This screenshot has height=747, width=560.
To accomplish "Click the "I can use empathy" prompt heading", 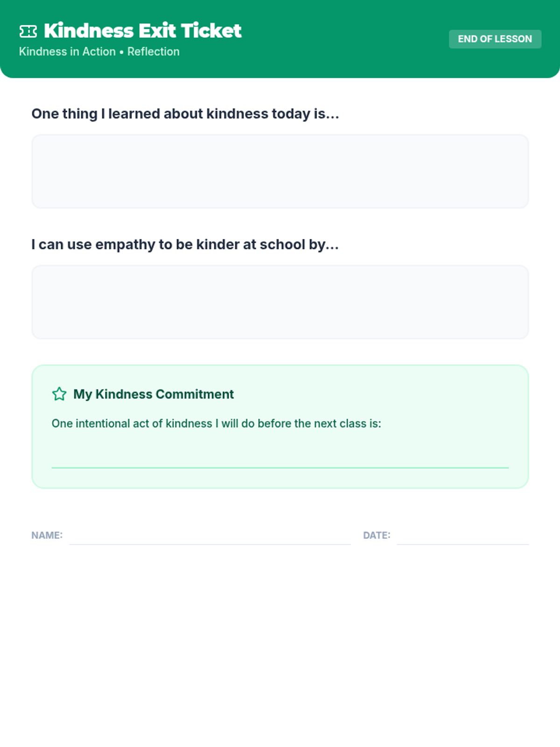I will coord(185,245).
